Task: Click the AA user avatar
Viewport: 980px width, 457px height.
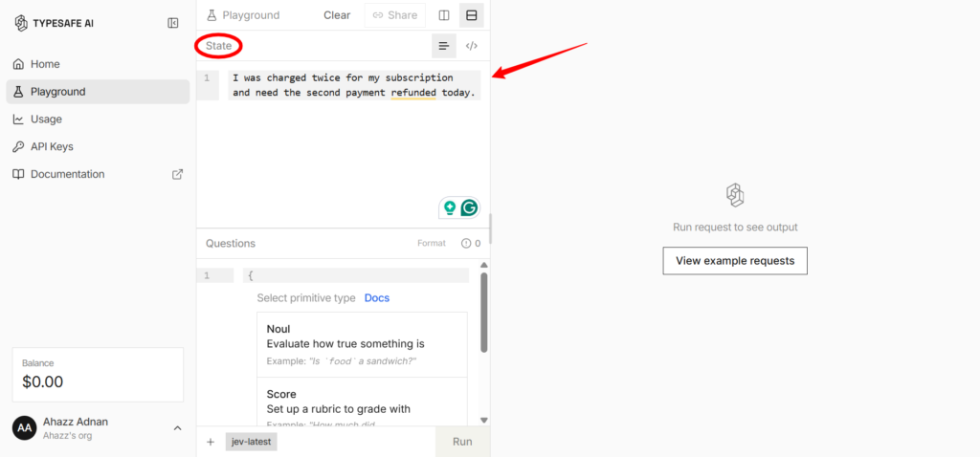Action: (x=24, y=428)
